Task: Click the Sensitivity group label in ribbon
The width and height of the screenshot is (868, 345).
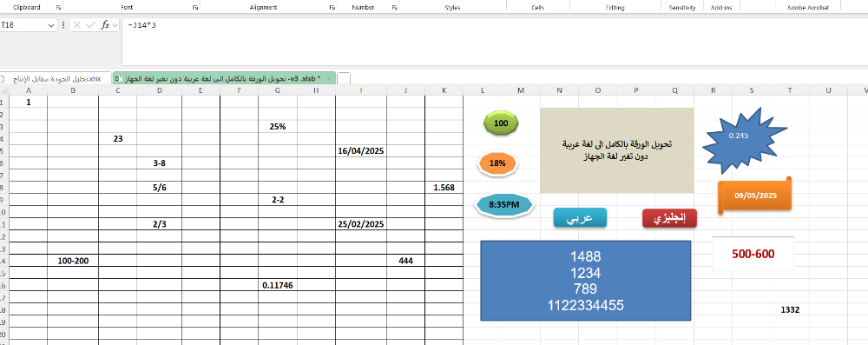Action: coord(682,8)
